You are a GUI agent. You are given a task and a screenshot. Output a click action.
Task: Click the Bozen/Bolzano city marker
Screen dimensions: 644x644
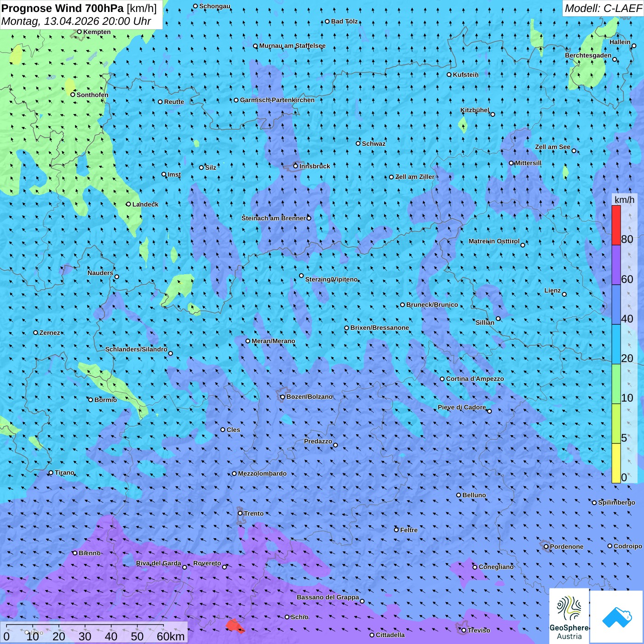coord(282,397)
